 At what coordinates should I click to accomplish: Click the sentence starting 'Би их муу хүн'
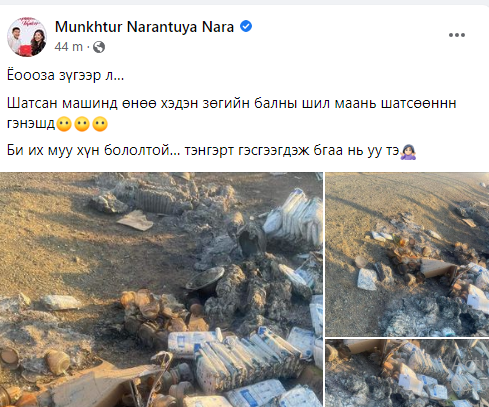(x=212, y=151)
